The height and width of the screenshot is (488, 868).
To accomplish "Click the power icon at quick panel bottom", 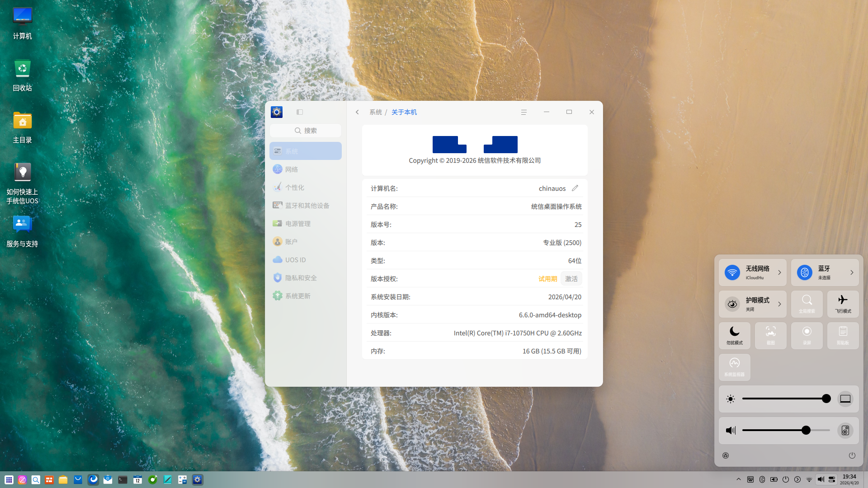I will pos(852,455).
